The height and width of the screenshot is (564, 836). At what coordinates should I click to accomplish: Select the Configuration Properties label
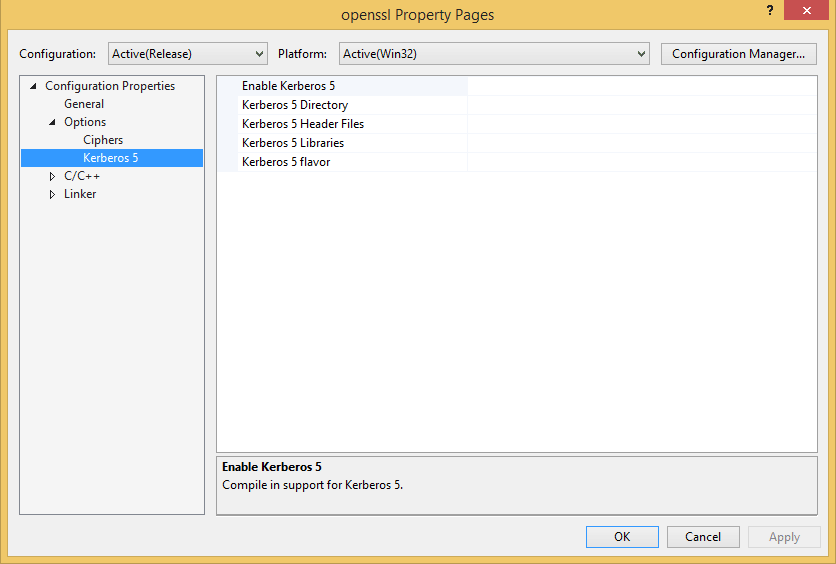(x=110, y=86)
